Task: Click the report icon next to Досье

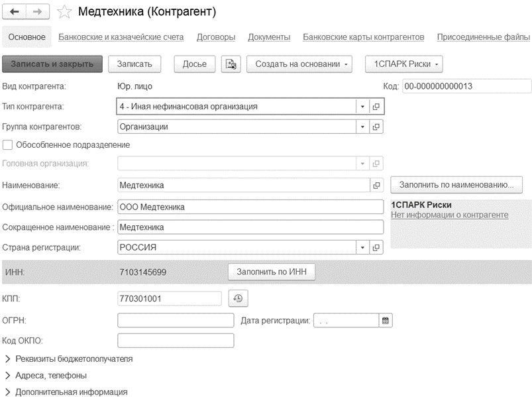Action: point(231,64)
